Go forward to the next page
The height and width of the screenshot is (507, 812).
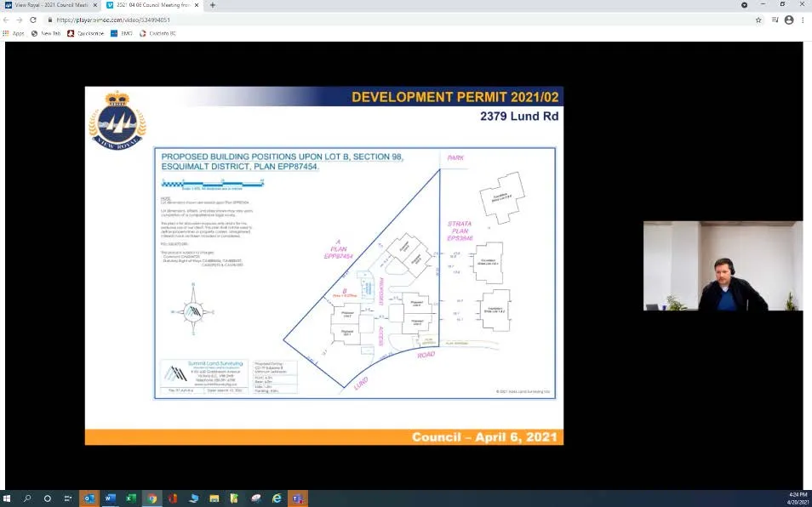tap(20, 20)
